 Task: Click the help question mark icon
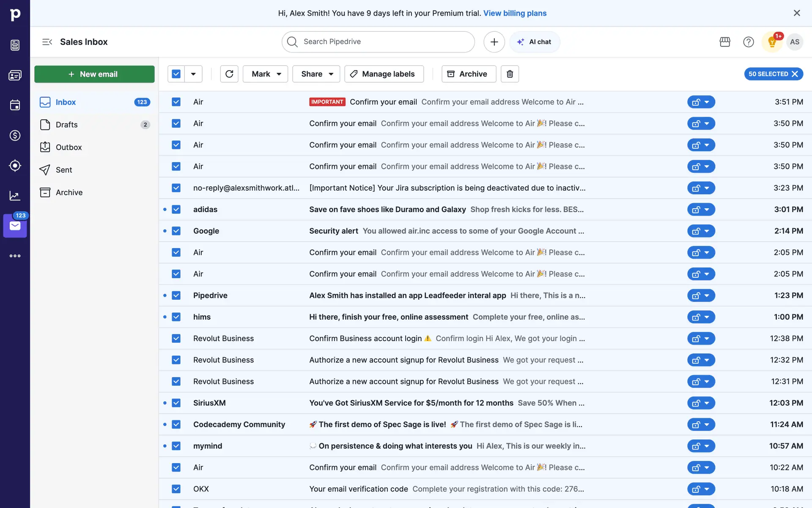pyautogui.click(x=748, y=42)
